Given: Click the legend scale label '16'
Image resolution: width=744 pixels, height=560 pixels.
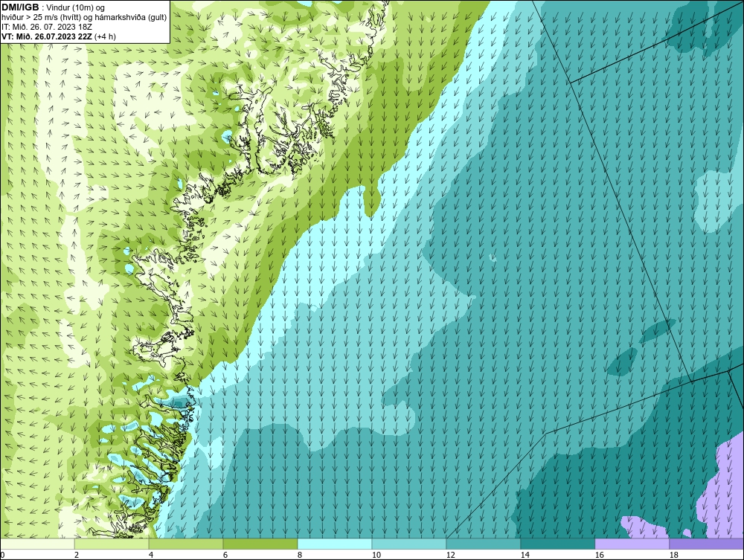Looking at the screenshot, I should point(599,555).
